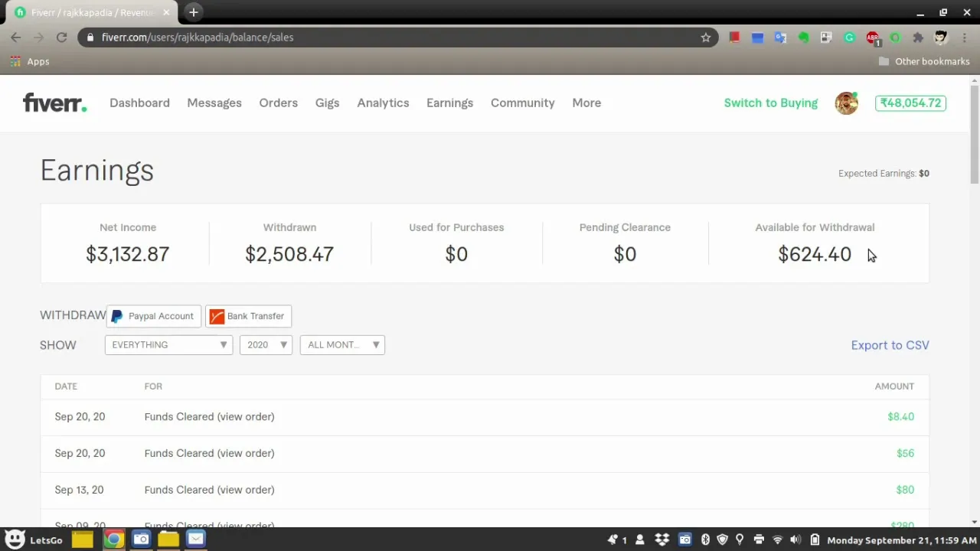This screenshot has width=980, height=551.
Task: Open the LetsGo start menu
Action: point(33,540)
